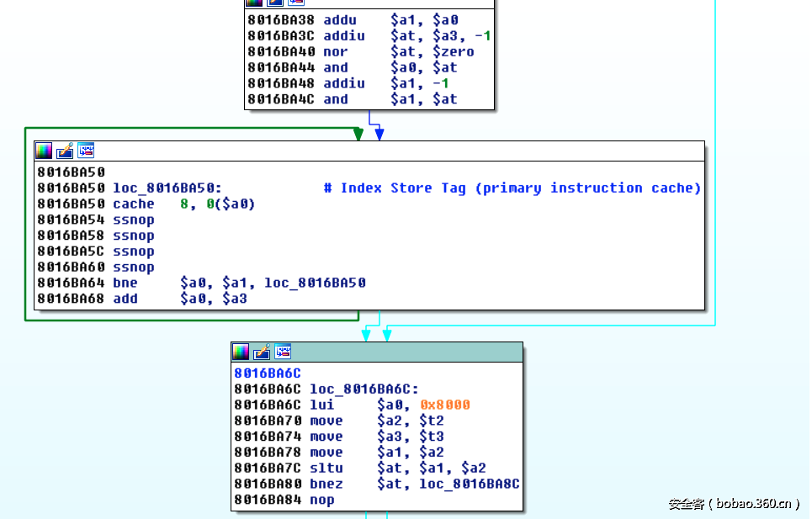
Task: Click the 0x8000 immediate value in lui
Action: click(445, 405)
